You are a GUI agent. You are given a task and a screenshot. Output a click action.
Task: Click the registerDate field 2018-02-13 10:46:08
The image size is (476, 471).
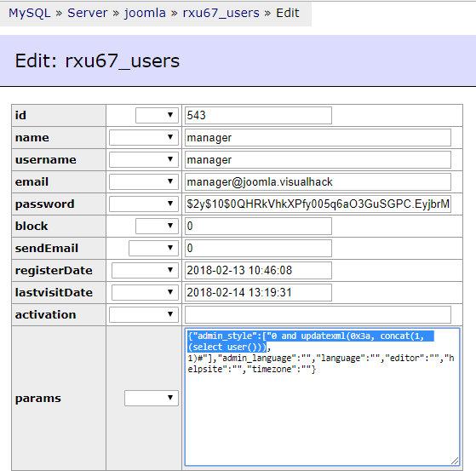click(258, 270)
